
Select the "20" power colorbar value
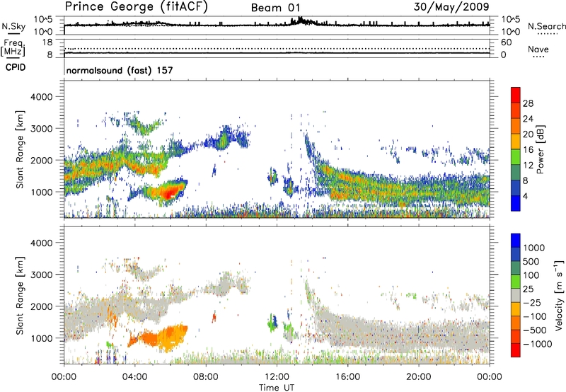point(528,134)
